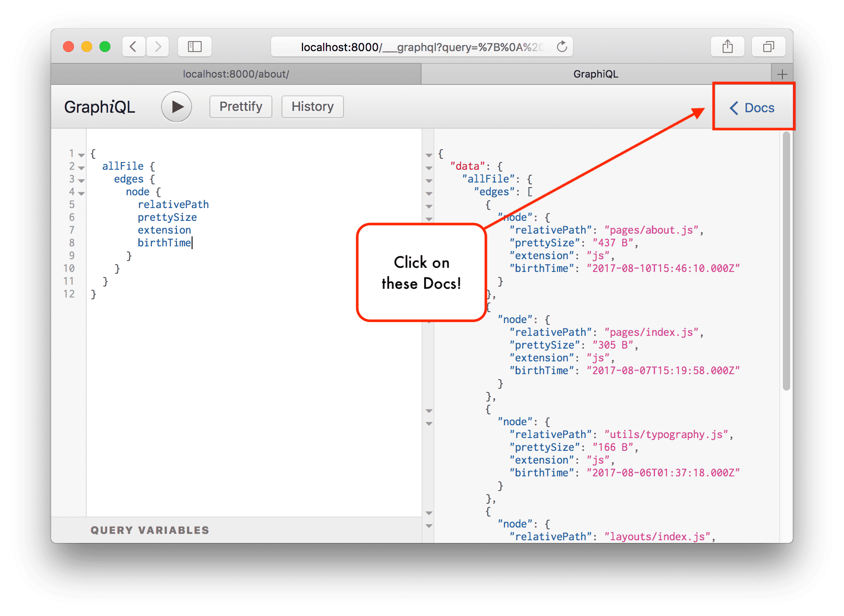
Task: Open the History panel
Action: (313, 107)
